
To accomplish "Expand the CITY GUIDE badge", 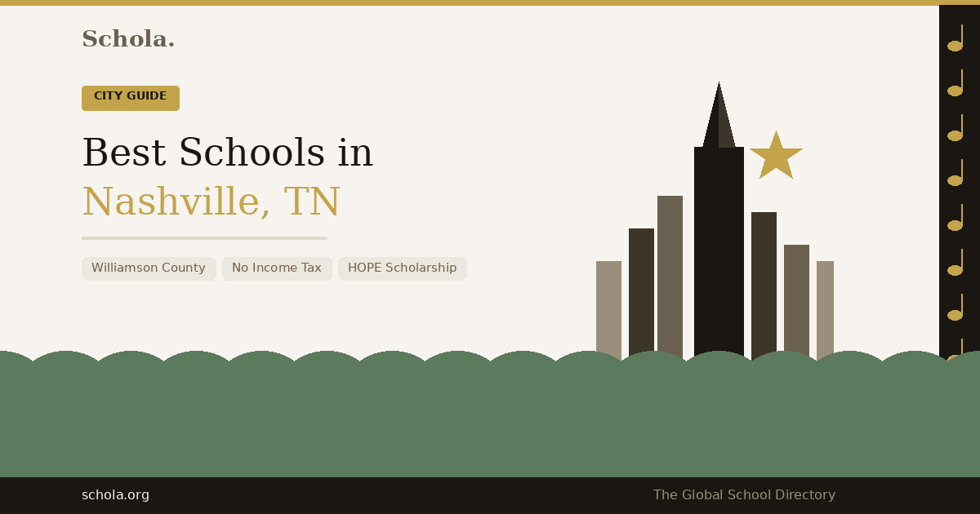I will tap(130, 97).
